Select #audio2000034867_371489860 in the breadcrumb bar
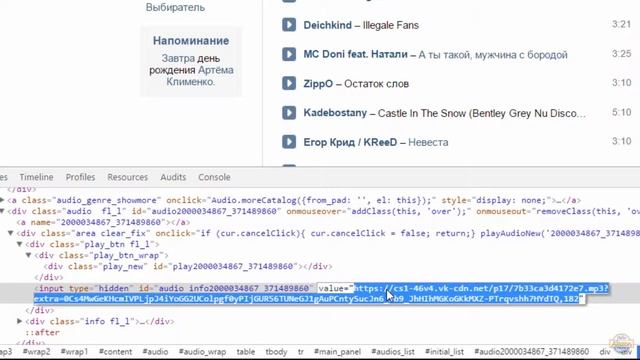640x360 pixels. [531, 351]
